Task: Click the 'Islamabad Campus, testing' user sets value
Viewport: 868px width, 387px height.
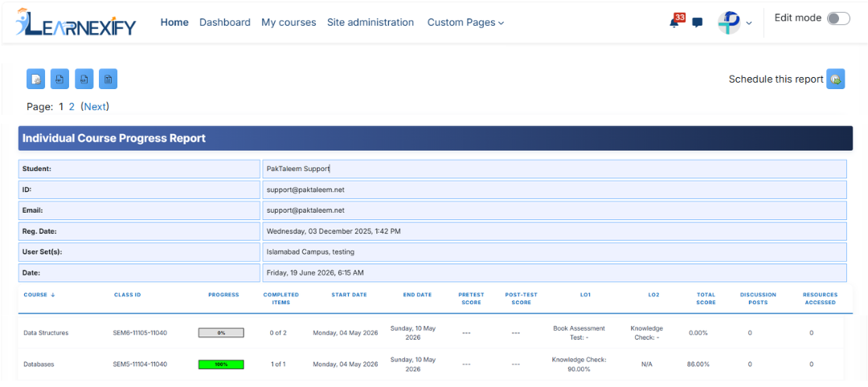Action: pos(310,252)
